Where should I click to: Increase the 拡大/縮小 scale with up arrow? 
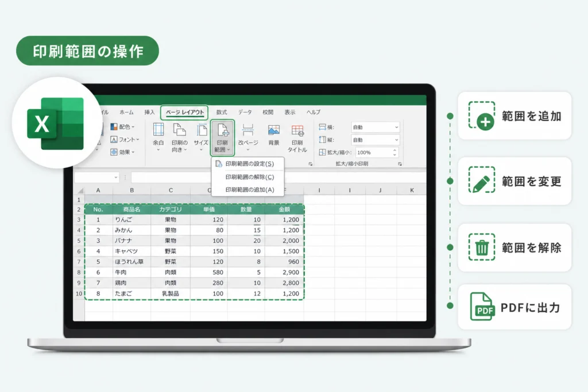[x=394, y=150]
